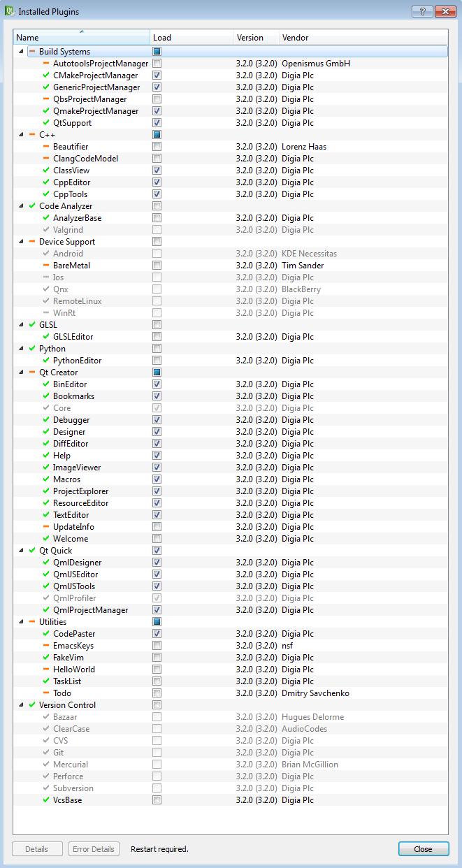Toggle the BareMetal load checkbox

click(x=157, y=266)
